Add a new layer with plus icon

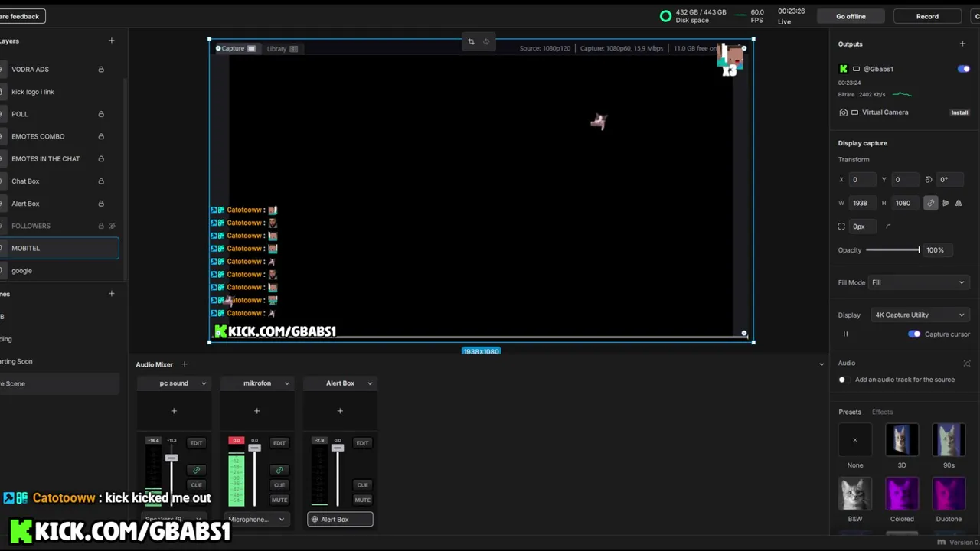coord(112,41)
